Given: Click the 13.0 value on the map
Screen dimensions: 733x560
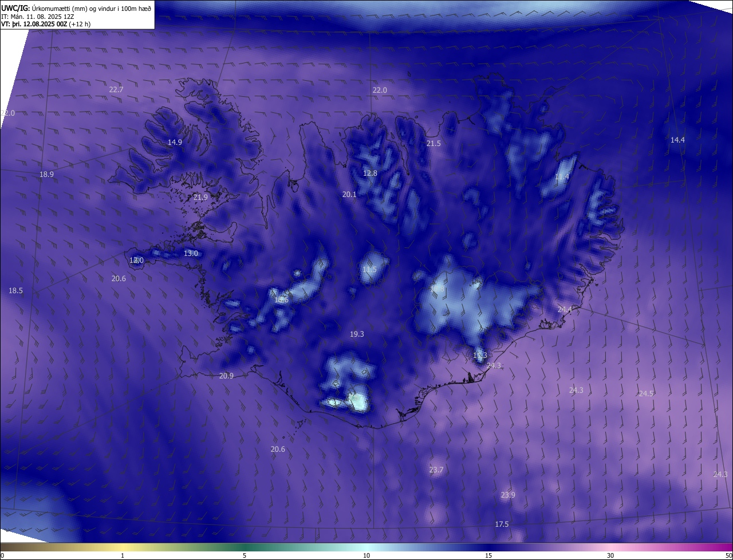Looking at the screenshot, I should (191, 253).
